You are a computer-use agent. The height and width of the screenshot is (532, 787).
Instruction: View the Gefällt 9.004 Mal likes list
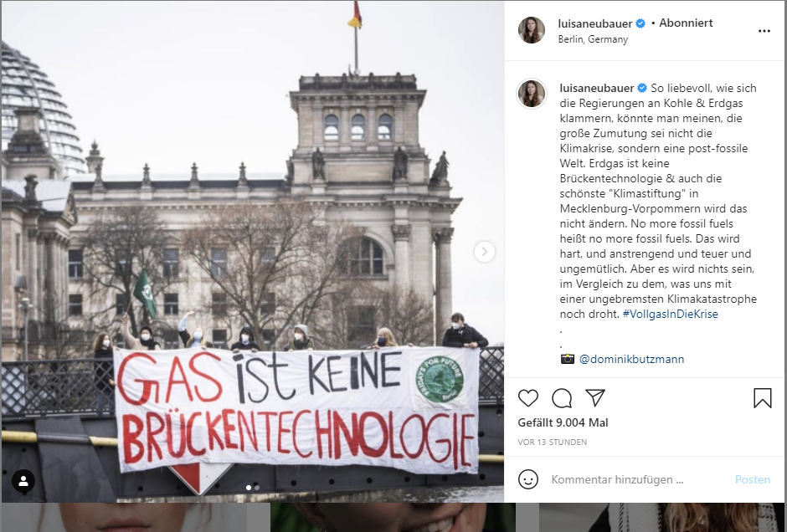point(563,422)
